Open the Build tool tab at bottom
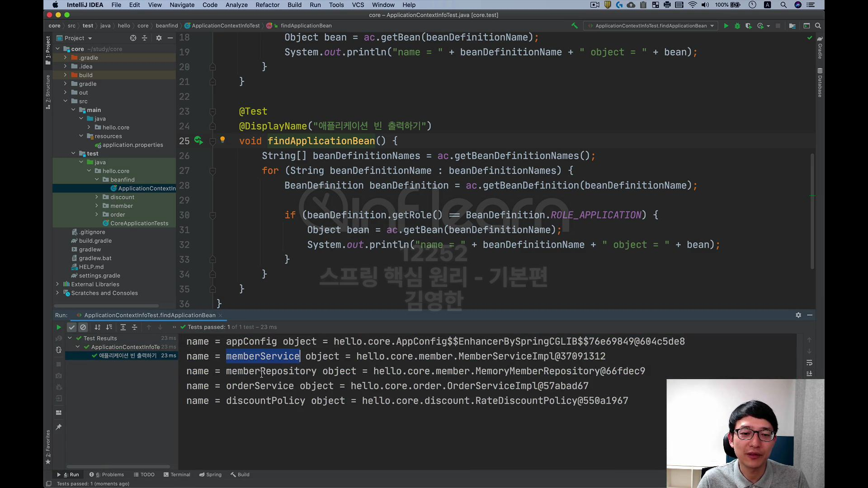This screenshot has width=868, height=488. (x=240, y=474)
